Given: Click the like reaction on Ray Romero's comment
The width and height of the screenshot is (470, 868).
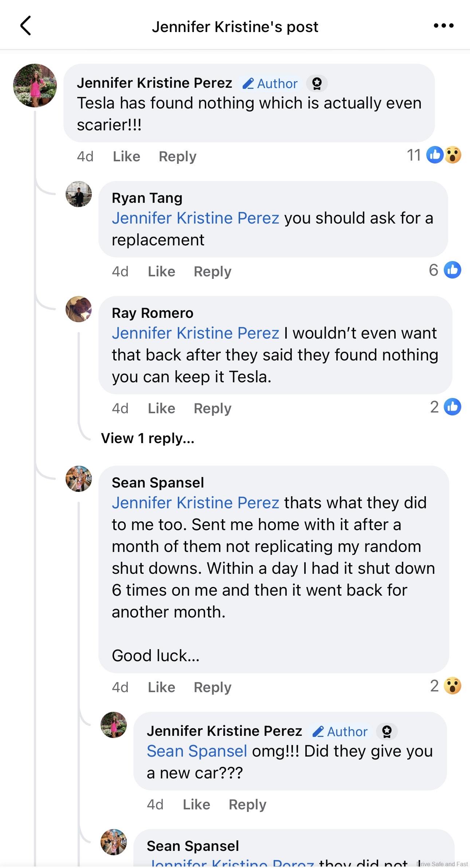Looking at the screenshot, I should click(452, 407).
